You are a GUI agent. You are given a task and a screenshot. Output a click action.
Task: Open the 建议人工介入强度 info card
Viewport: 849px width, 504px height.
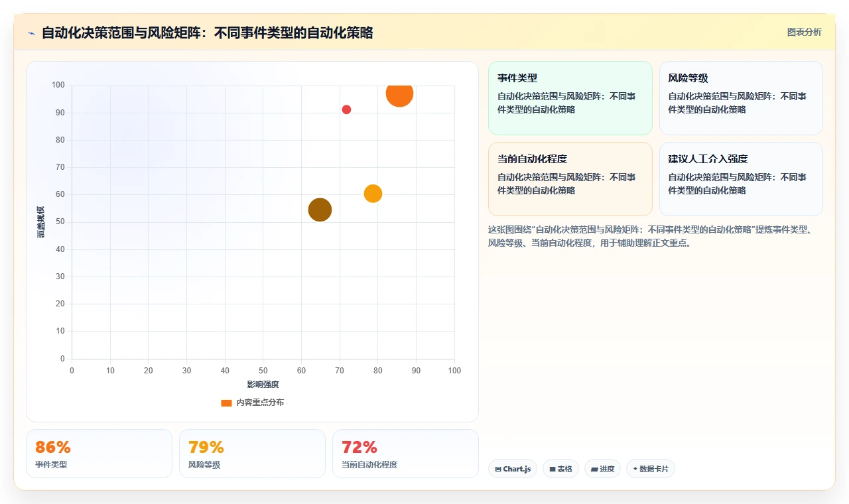pyautogui.click(x=741, y=179)
